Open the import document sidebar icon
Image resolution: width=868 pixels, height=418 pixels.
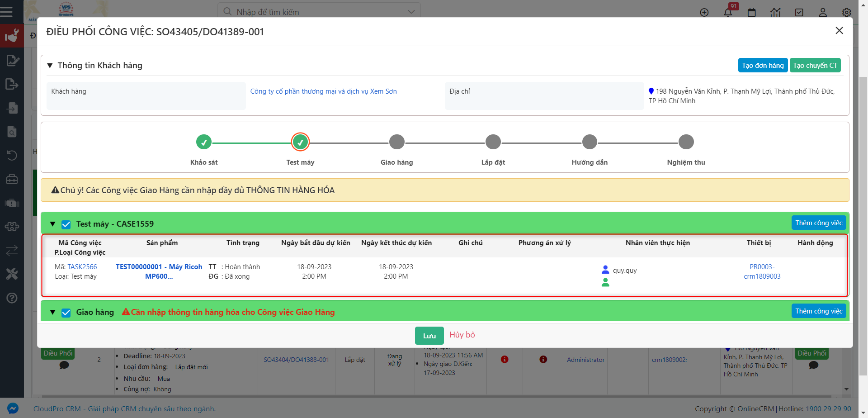pyautogui.click(x=12, y=108)
